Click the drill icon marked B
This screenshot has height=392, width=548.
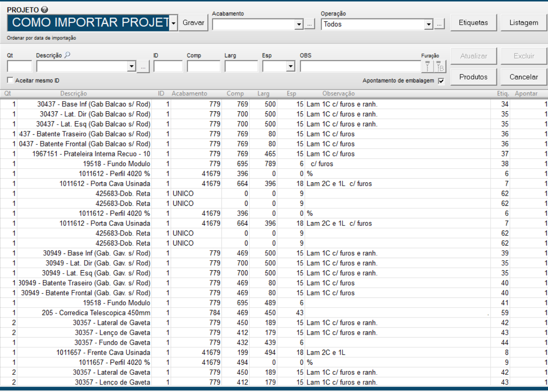(440, 67)
